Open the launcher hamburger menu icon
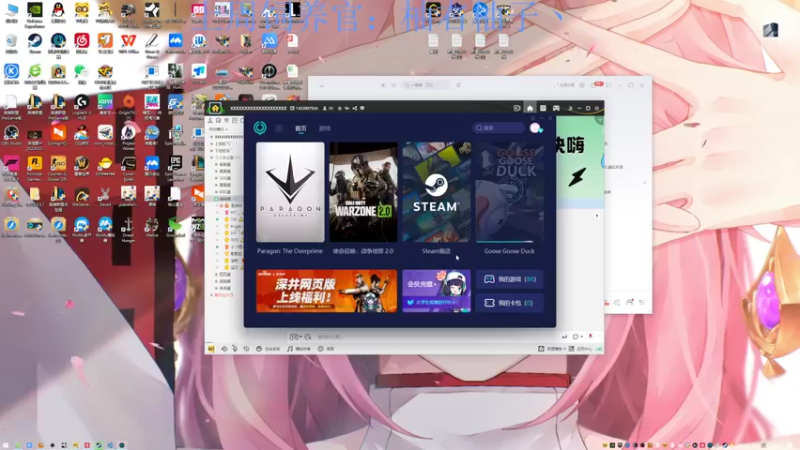800x450 pixels. pos(533,118)
